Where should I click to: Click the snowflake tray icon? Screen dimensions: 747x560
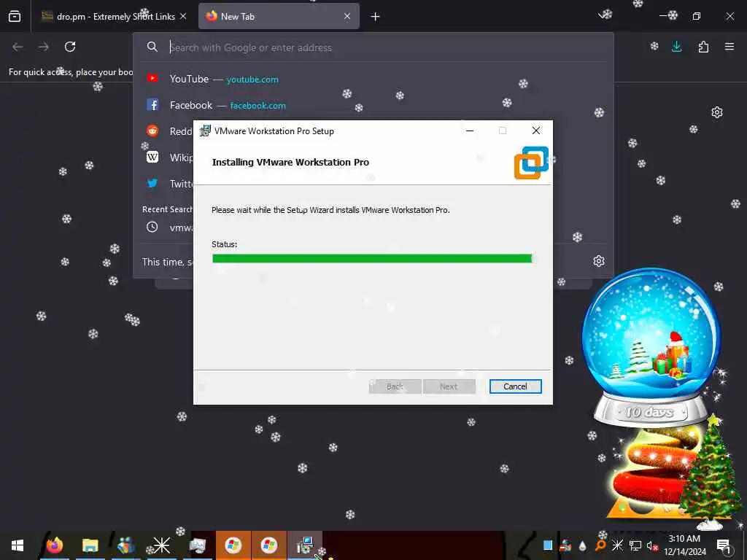(x=617, y=545)
